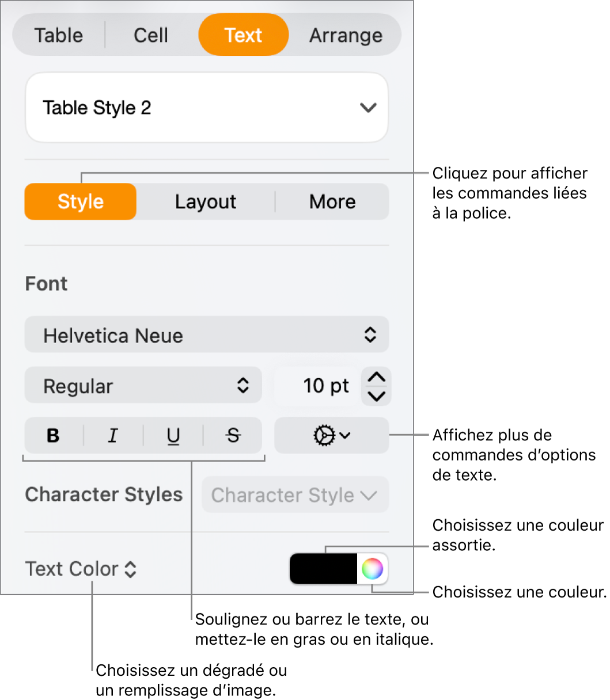
Task: Enable the Style controls pane
Action: point(80,201)
